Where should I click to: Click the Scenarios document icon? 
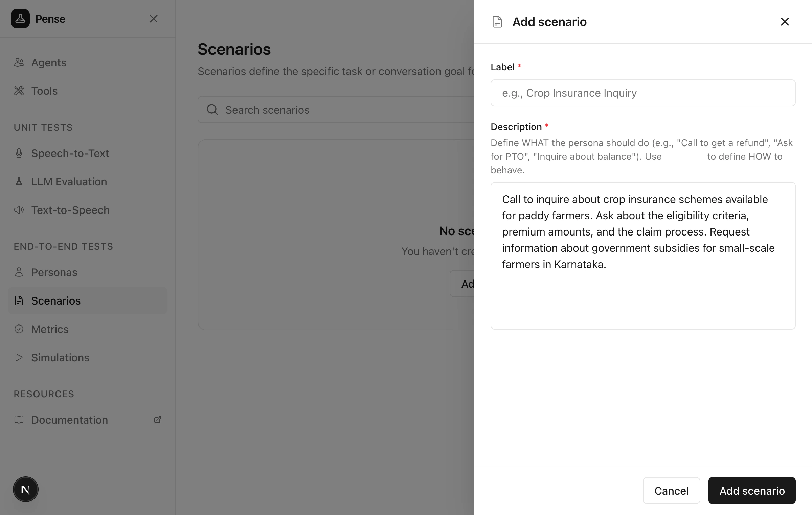(x=19, y=300)
